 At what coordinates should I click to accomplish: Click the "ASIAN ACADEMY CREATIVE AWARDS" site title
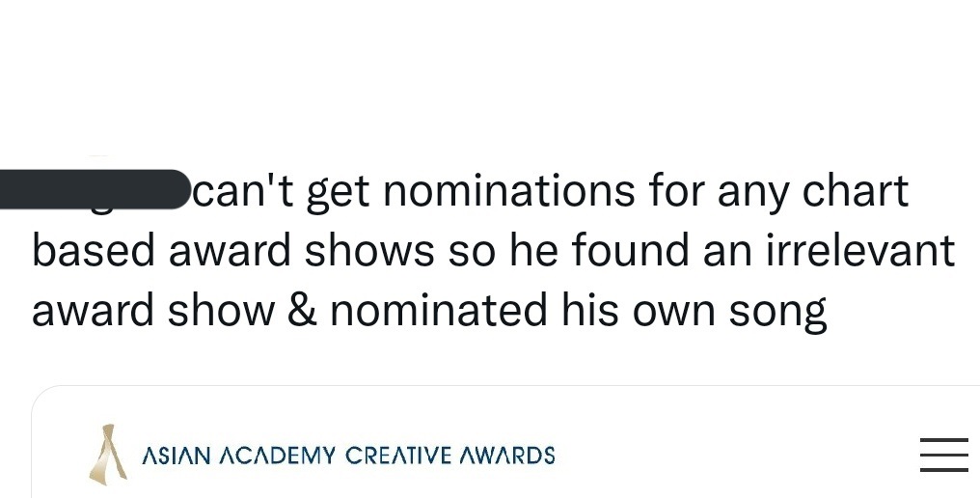pyautogui.click(x=348, y=455)
